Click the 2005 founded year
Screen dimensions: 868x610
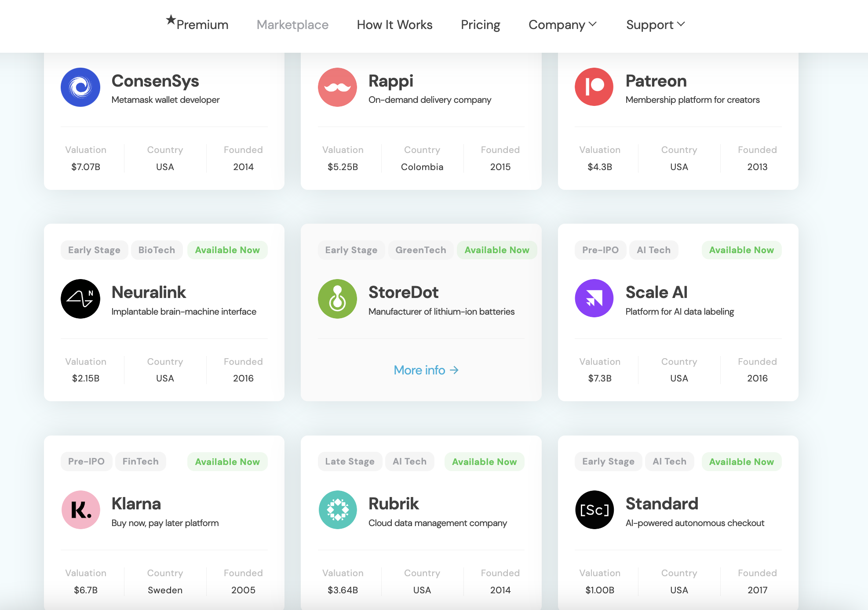tap(243, 590)
